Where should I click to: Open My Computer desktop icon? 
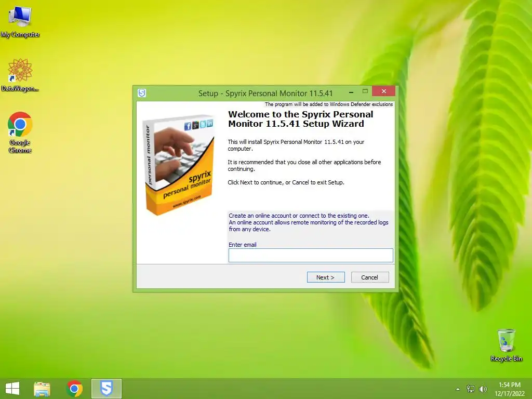(20, 21)
